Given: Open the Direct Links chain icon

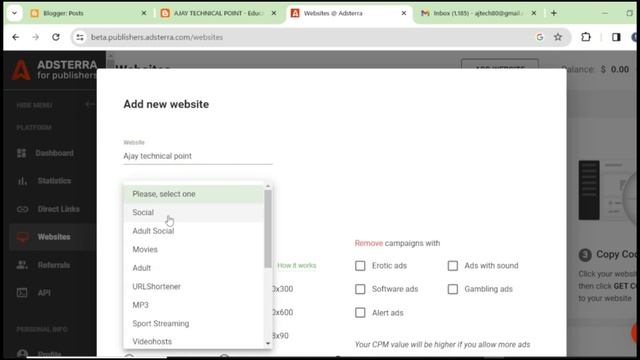Looking at the screenshot, I should click(x=22, y=209).
